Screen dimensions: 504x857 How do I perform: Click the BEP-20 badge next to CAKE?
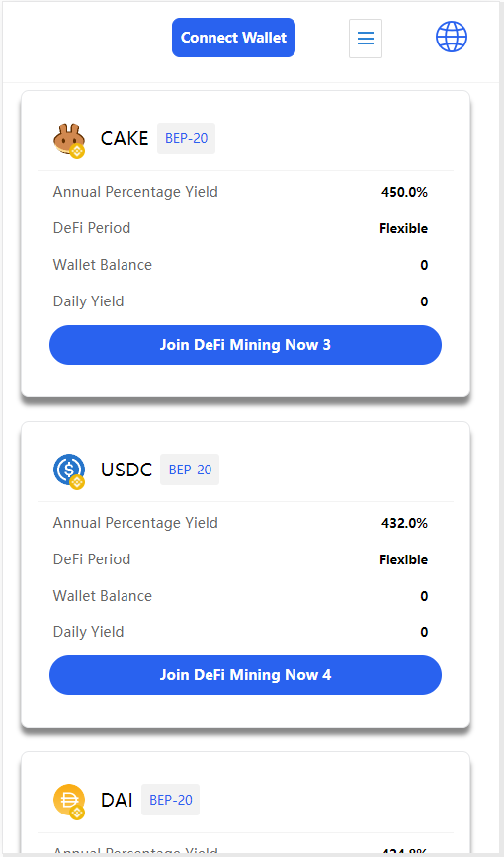[x=187, y=138]
